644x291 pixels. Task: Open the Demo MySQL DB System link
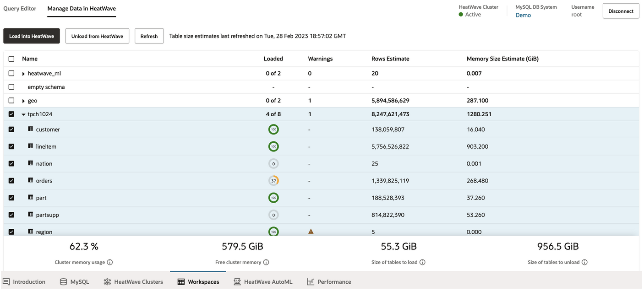pyautogui.click(x=523, y=15)
